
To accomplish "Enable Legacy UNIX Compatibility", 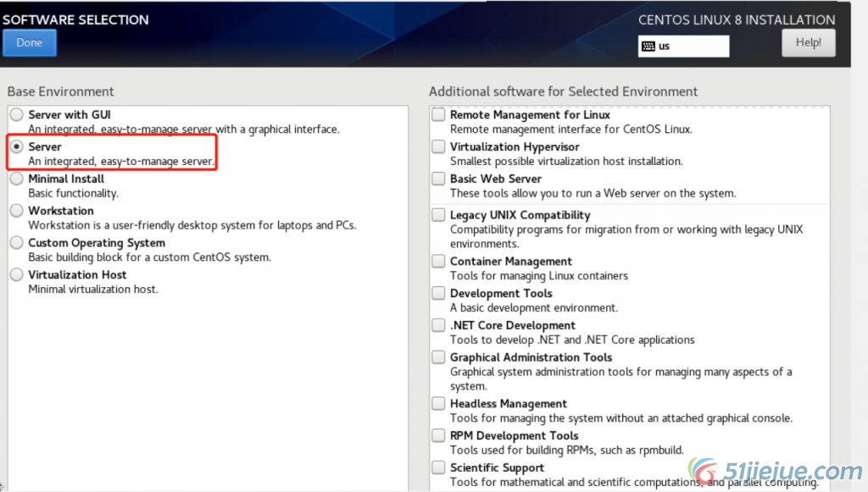I will (x=438, y=215).
